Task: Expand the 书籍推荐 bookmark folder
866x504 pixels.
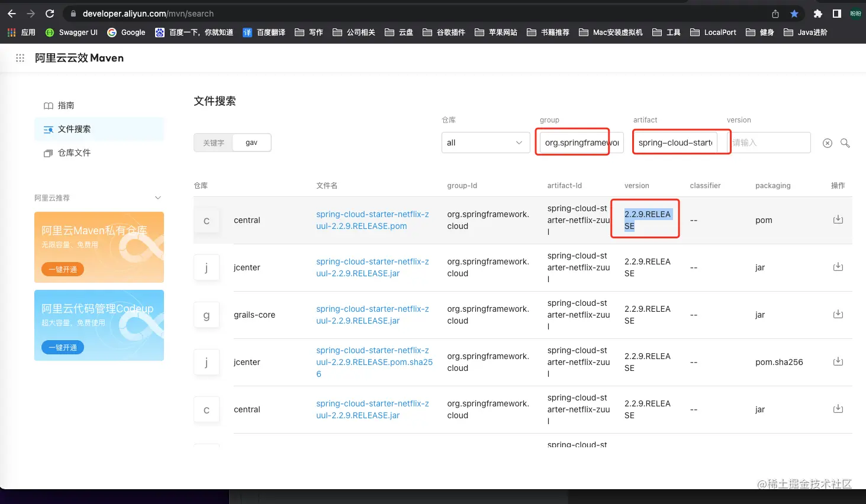Action: point(548,33)
